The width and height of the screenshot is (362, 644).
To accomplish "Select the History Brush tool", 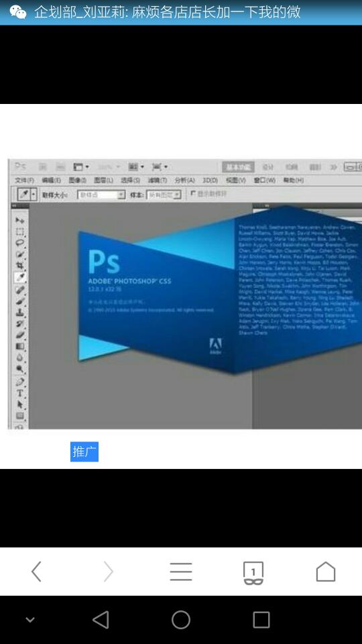I will pyautogui.click(x=19, y=323).
